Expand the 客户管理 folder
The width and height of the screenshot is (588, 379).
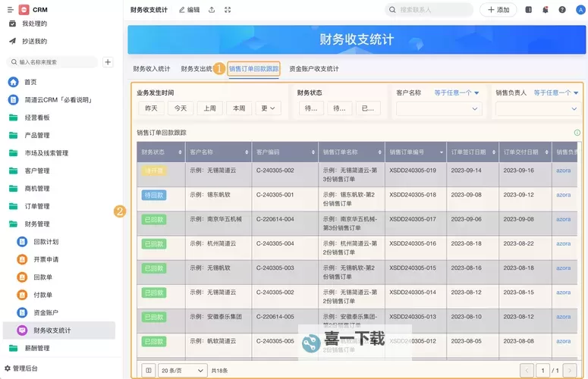click(37, 171)
